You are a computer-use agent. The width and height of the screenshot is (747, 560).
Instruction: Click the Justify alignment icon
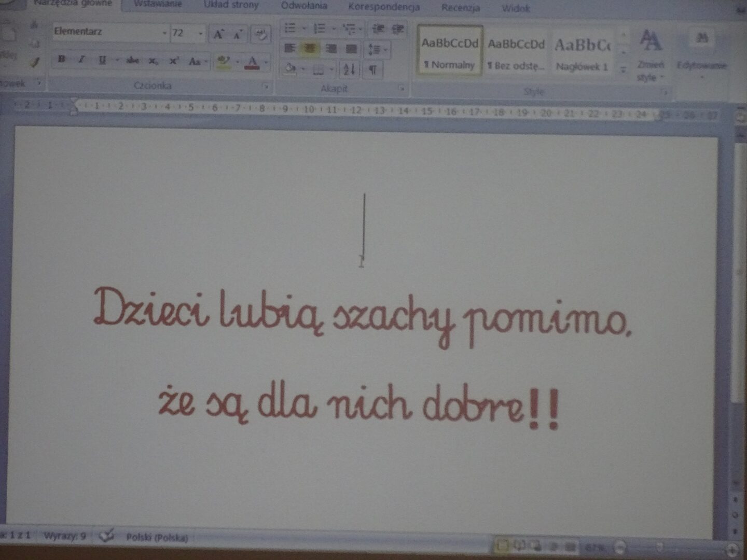(351, 49)
